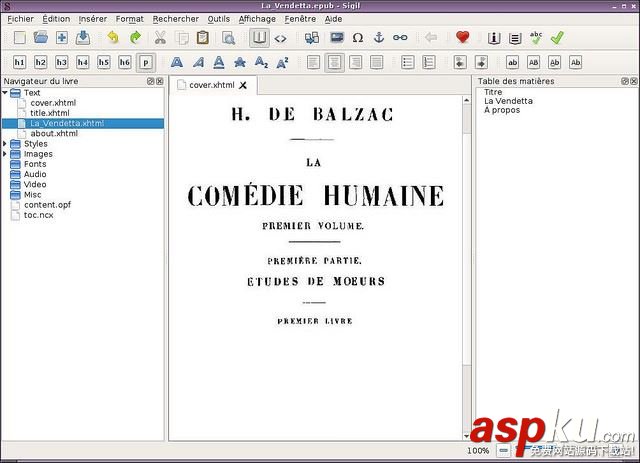Apply Heading 4 style
This screenshot has height=463, width=640.
(x=83, y=62)
